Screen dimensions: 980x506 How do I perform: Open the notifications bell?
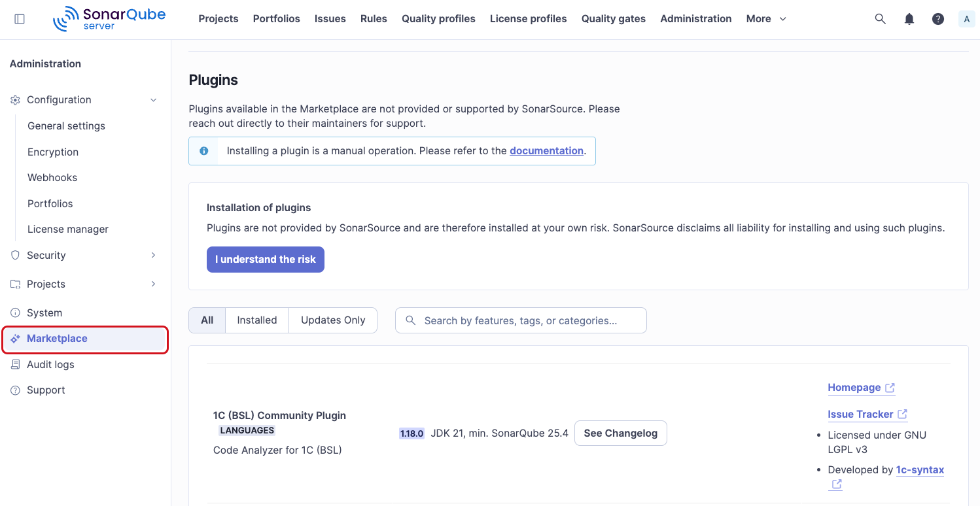pyautogui.click(x=909, y=18)
